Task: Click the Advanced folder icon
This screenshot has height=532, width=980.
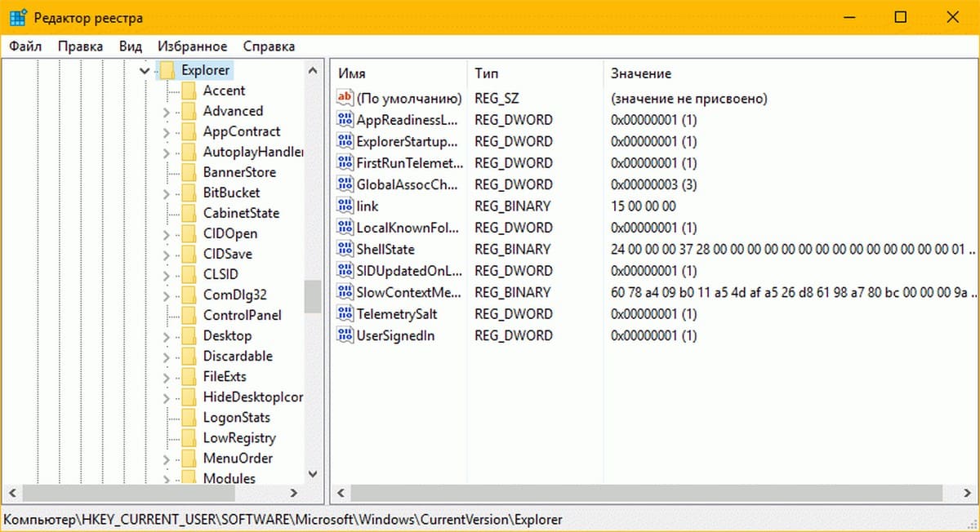Action: 189,111
